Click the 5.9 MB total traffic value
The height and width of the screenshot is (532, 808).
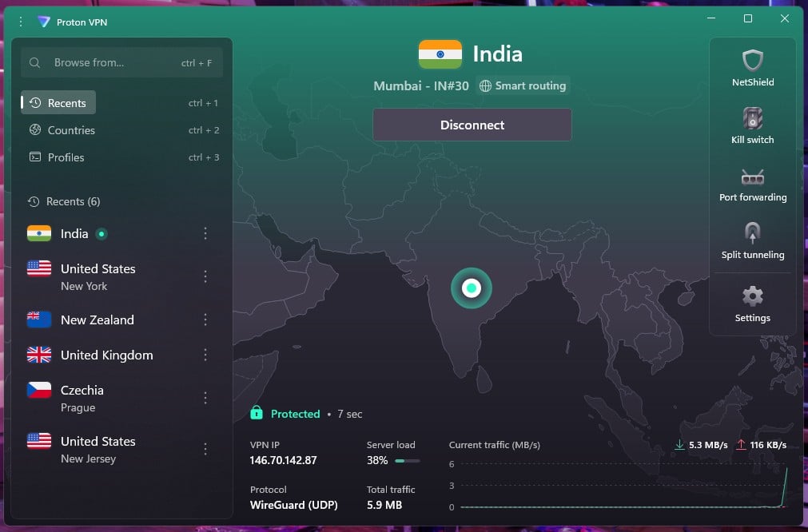384,505
